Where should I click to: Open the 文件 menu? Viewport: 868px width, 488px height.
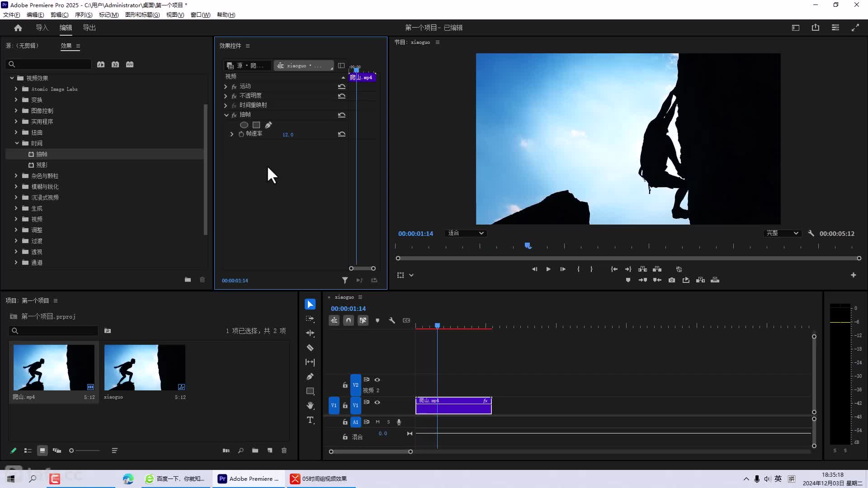[11, 15]
